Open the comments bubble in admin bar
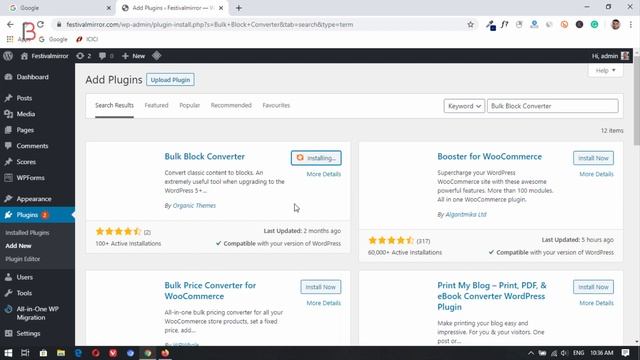The height and width of the screenshot is (360, 640). point(106,56)
